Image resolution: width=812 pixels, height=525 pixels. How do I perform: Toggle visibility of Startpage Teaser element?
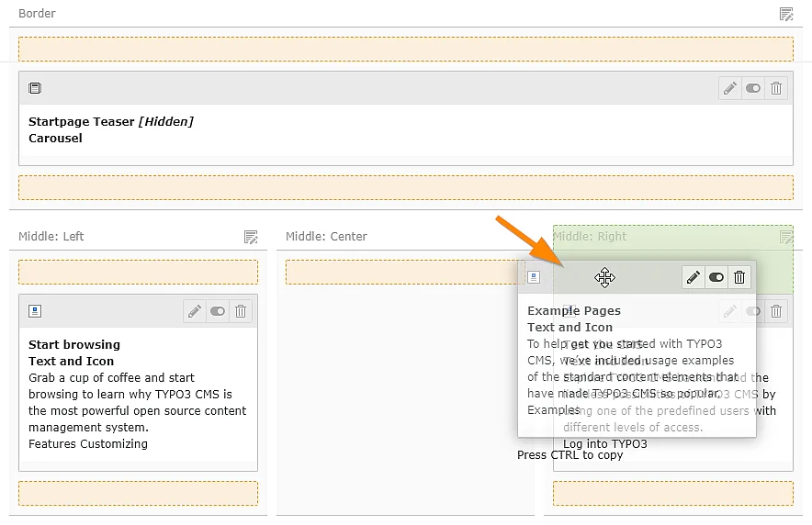(753, 88)
